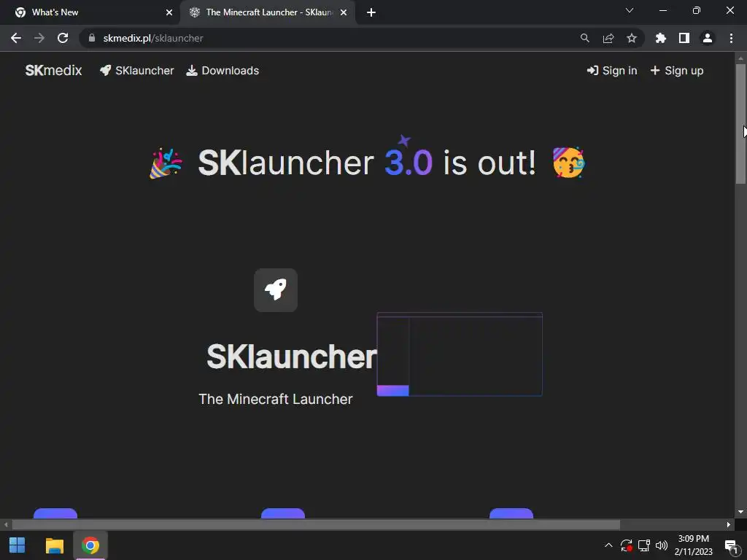Screen dimensions: 747x560
Task: Reload the skmedix.pl page
Action: coord(63,38)
